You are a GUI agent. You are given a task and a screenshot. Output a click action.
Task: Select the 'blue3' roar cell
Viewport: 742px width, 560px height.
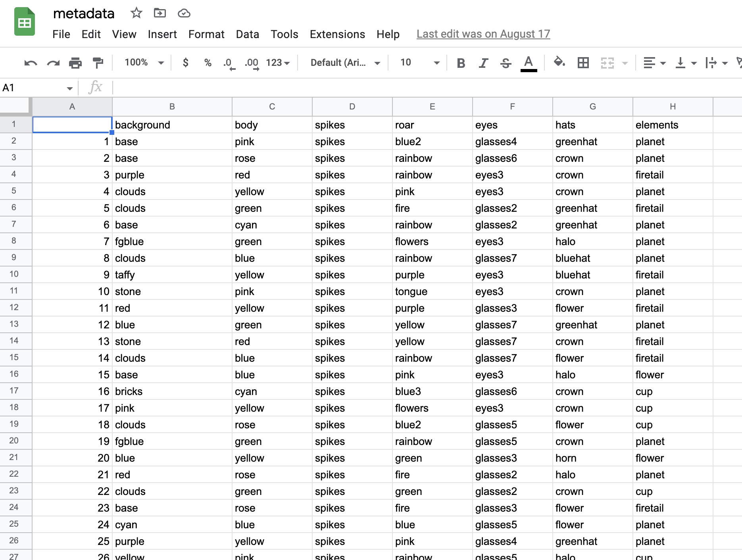click(x=433, y=391)
